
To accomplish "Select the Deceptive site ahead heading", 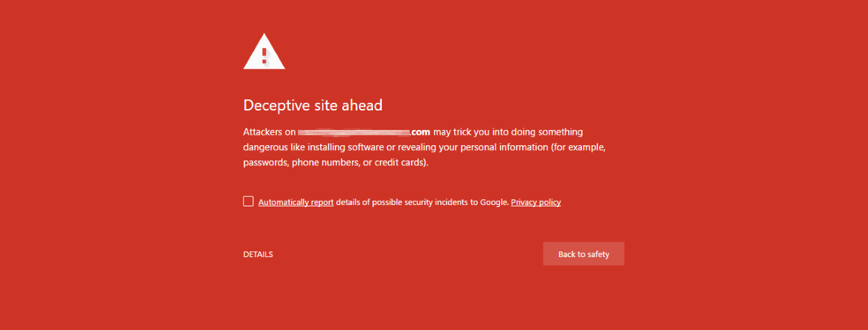I will 312,105.
